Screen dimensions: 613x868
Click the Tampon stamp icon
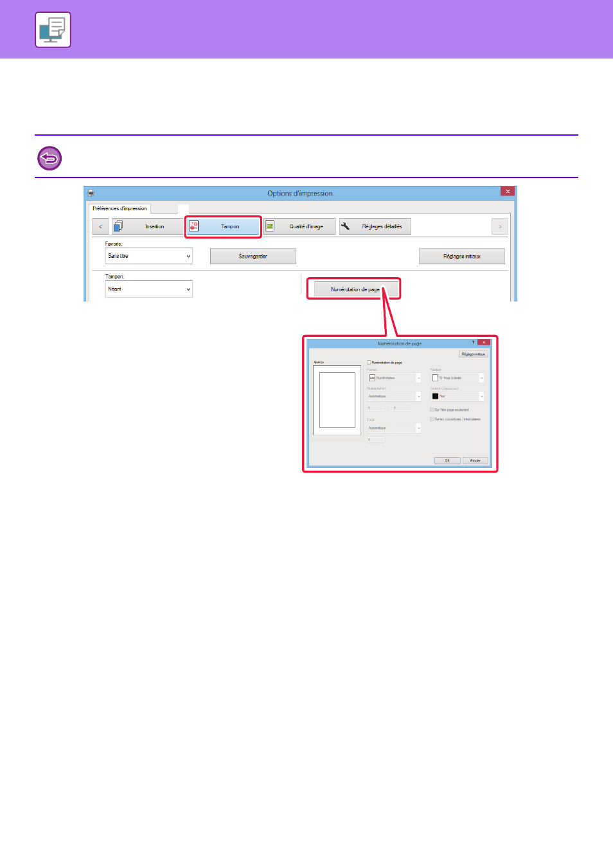pyautogui.click(x=194, y=226)
